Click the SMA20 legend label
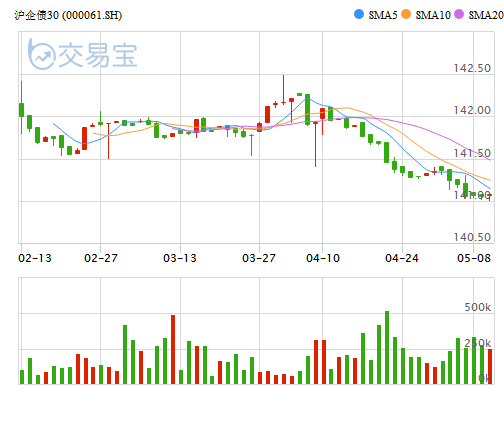The width and height of the screenshot is (504, 422). (x=486, y=15)
